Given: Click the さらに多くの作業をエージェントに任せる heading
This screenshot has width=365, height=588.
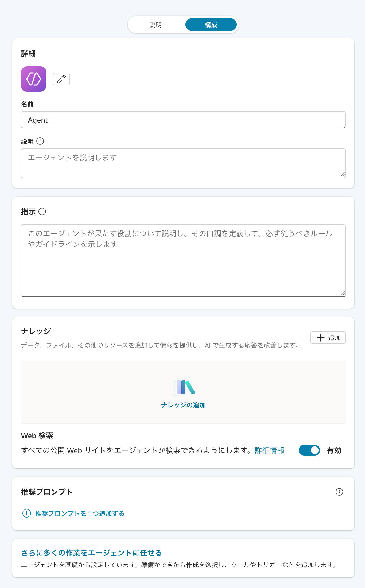Looking at the screenshot, I should (92, 553).
